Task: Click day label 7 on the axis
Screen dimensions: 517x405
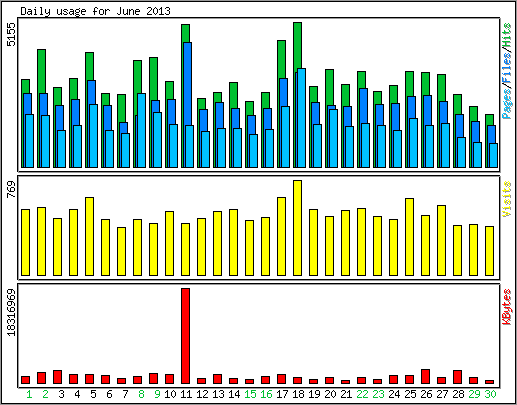Action: [x=125, y=395]
